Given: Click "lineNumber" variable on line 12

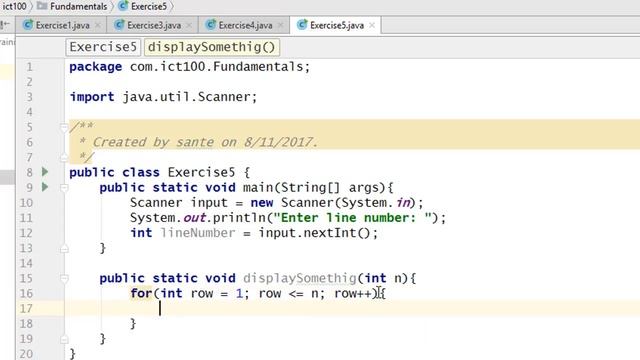Looking at the screenshot, I should pos(198,233).
